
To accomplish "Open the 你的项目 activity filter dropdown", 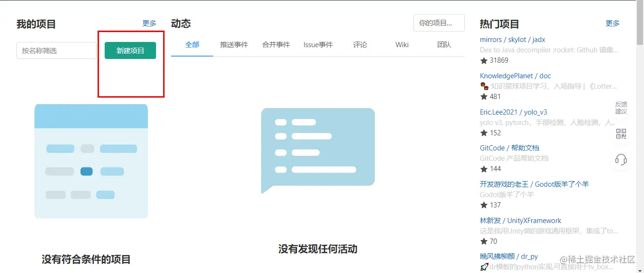I will pos(439,23).
